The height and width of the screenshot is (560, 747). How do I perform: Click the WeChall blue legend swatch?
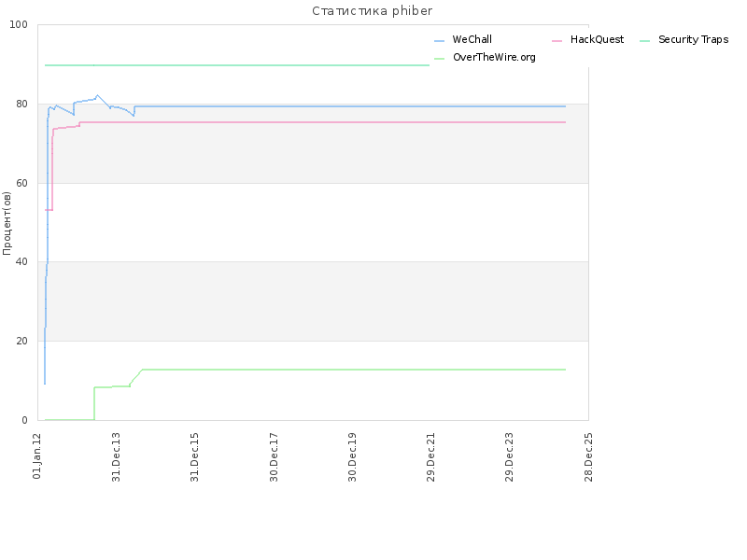[x=439, y=41]
